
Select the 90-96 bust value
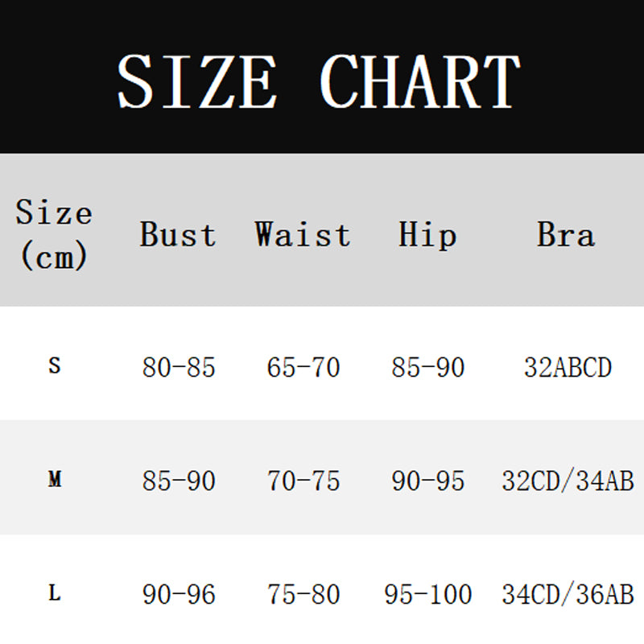[x=179, y=594]
